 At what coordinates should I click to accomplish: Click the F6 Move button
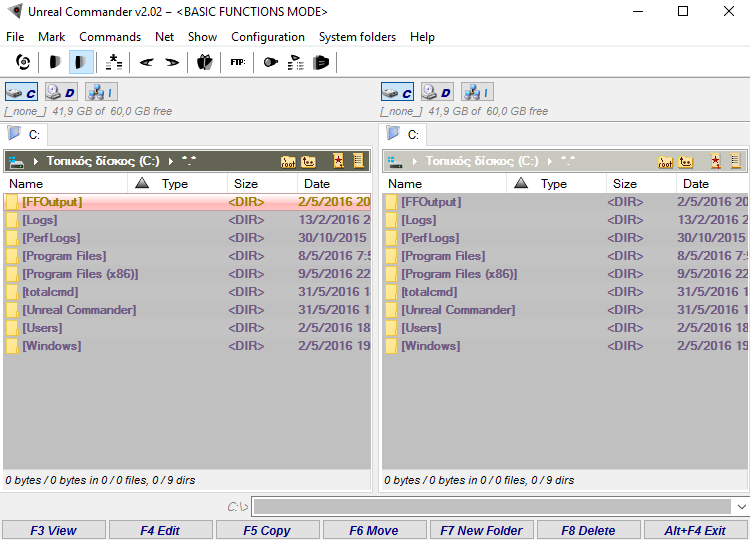pyautogui.click(x=375, y=530)
